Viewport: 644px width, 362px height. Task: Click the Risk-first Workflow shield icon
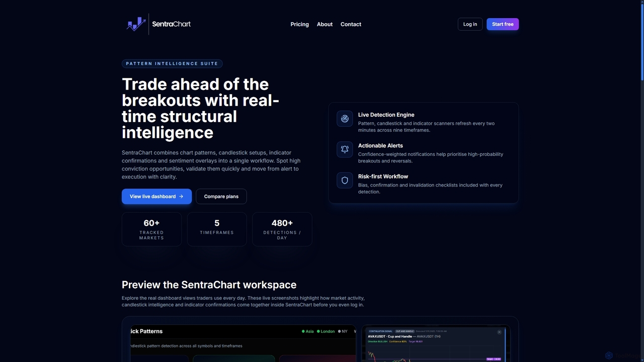pyautogui.click(x=345, y=180)
